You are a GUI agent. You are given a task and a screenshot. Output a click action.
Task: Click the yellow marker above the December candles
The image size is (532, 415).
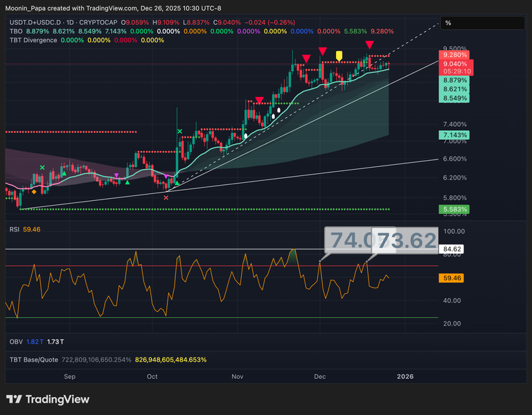click(339, 55)
